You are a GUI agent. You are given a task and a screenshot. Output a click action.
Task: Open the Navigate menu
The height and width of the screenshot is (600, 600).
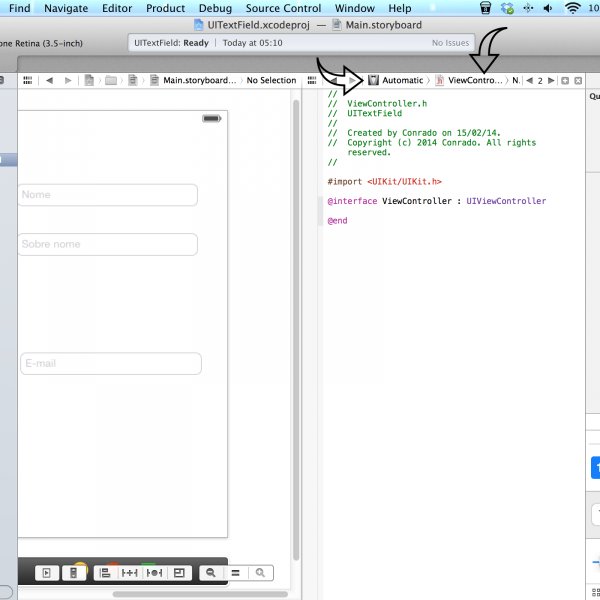tap(66, 8)
